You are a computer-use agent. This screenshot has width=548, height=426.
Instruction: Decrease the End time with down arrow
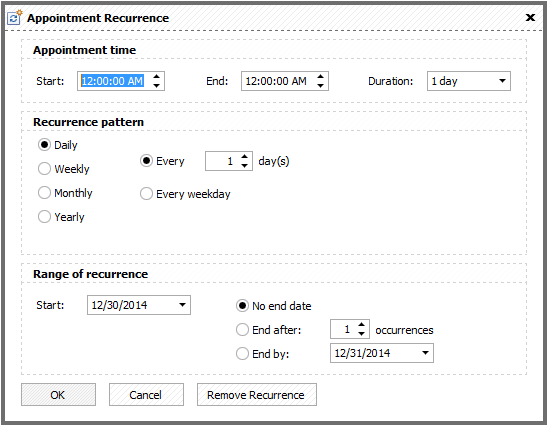pos(320,86)
